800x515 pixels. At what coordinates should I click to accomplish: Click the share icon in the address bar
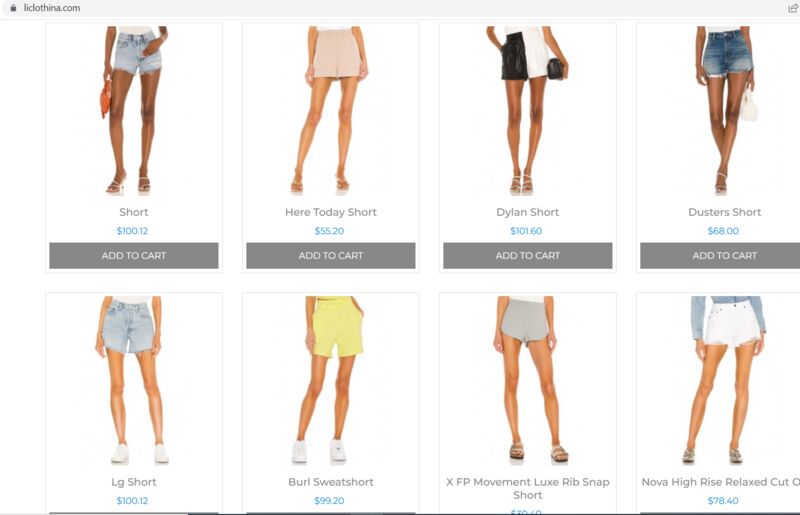point(793,8)
